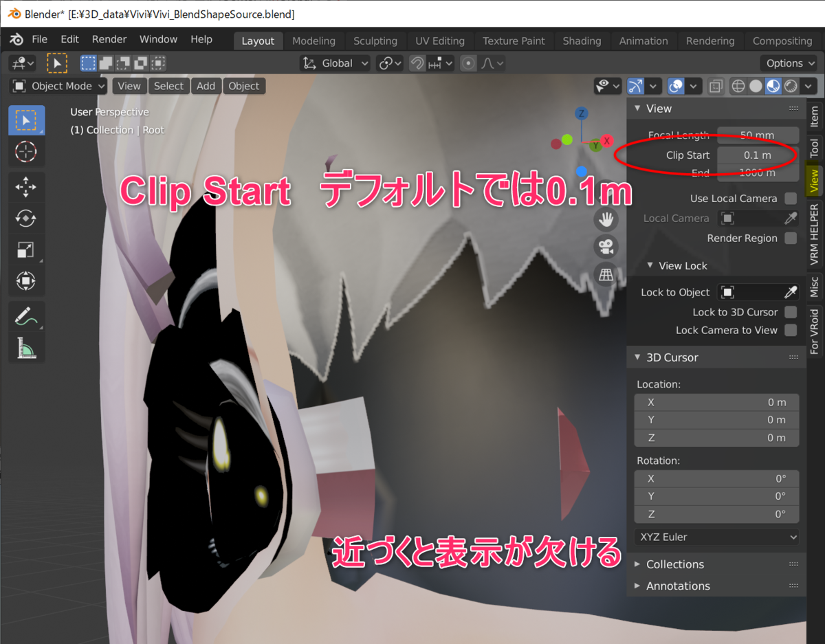Image resolution: width=825 pixels, height=644 pixels.
Task: Collapse the View Lock subpanel
Action: click(x=676, y=266)
